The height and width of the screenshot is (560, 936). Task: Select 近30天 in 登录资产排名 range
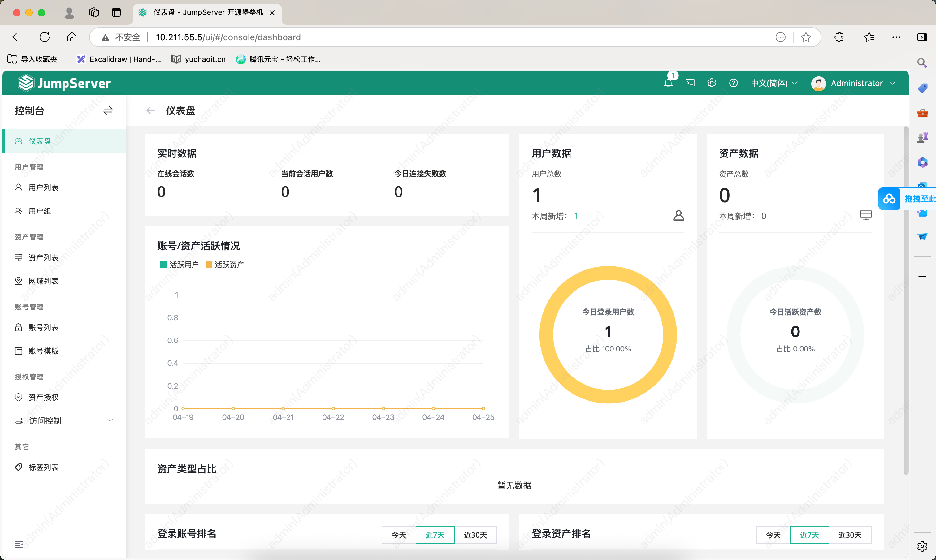coord(850,535)
